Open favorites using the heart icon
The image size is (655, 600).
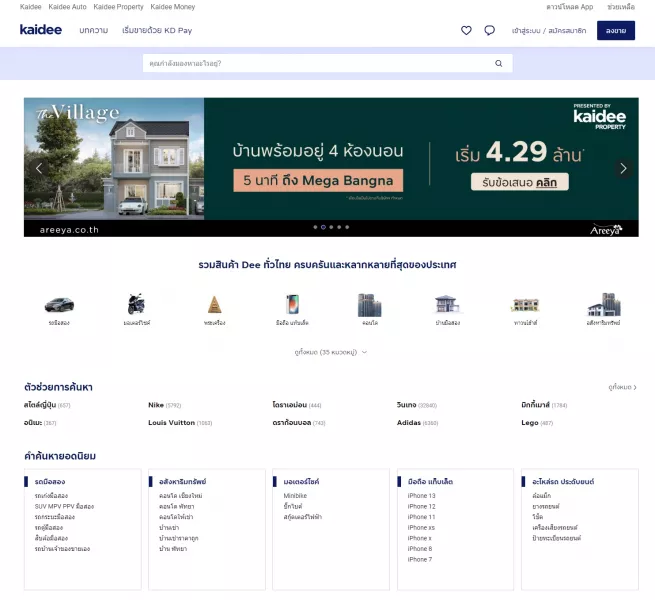(466, 31)
